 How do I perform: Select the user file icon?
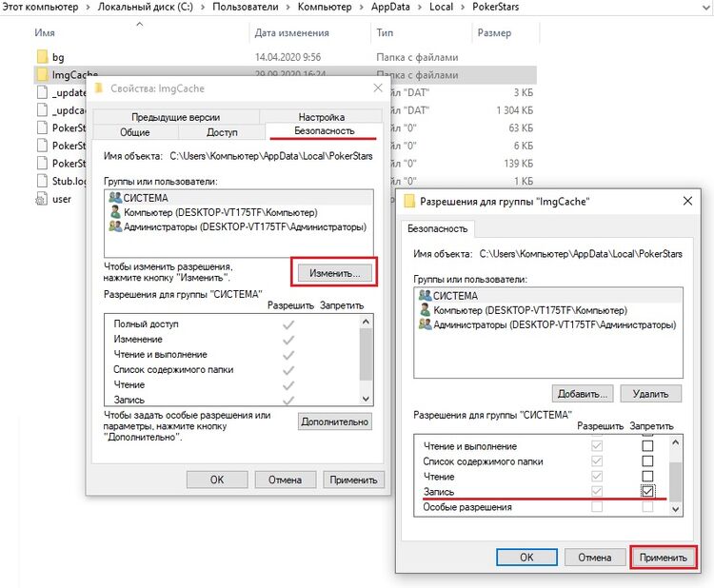click(x=41, y=199)
